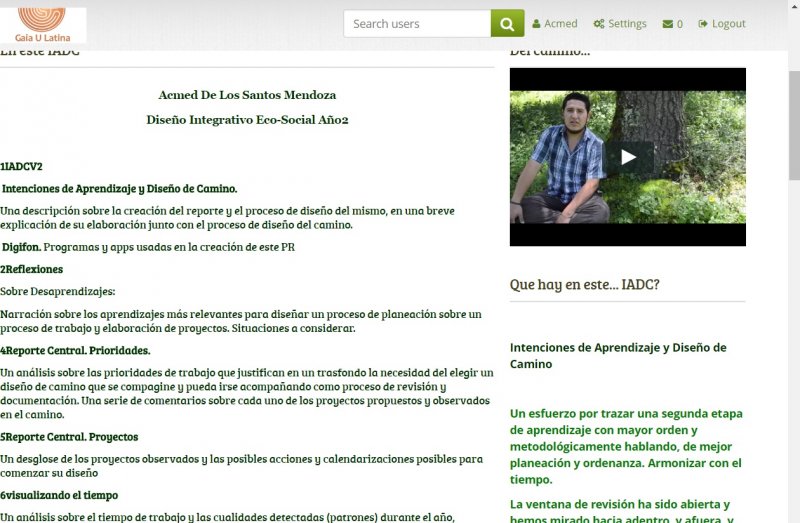Click the video thumbnail showing man by tree
Viewport: 800px width, 523px height.
pos(628,157)
